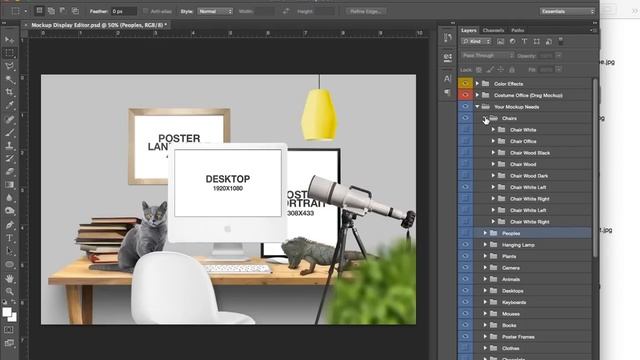
Task: Select the Lasso tool
Action: coord(9,66)
